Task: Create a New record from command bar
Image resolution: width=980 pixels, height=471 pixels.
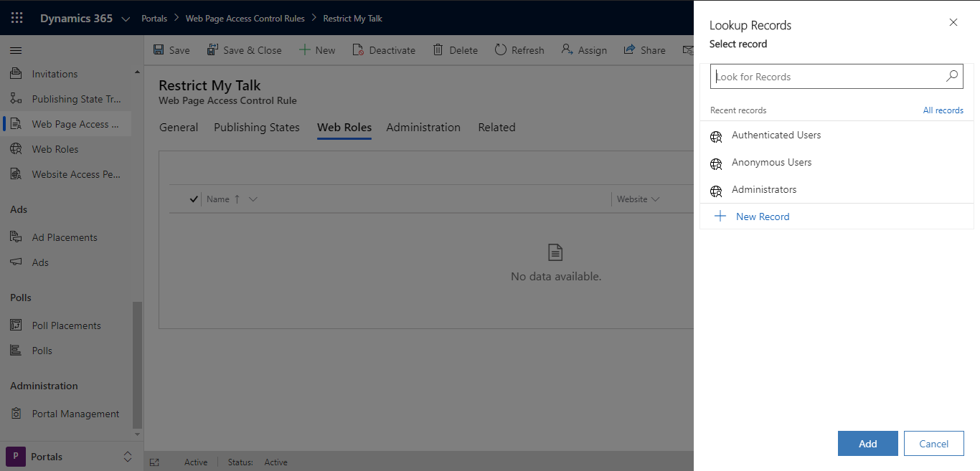Action: [x=317, y=50]
